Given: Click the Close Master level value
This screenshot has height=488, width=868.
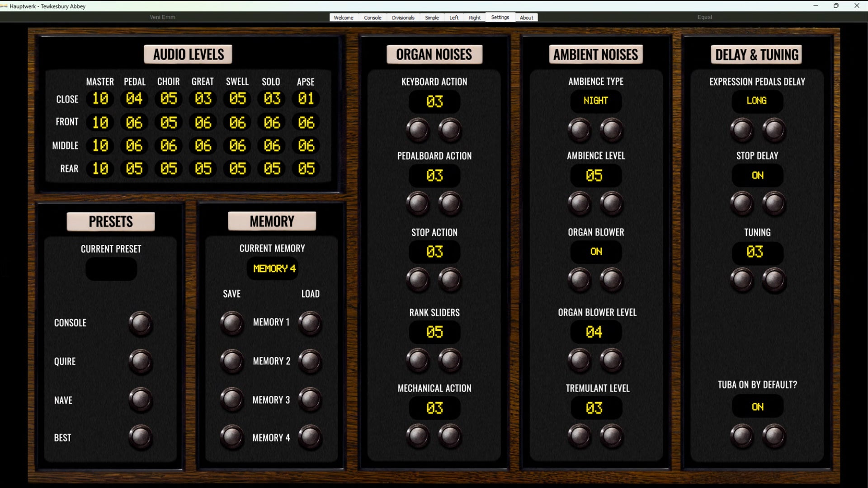Looking at the screenshot, I should coord(100,99).
